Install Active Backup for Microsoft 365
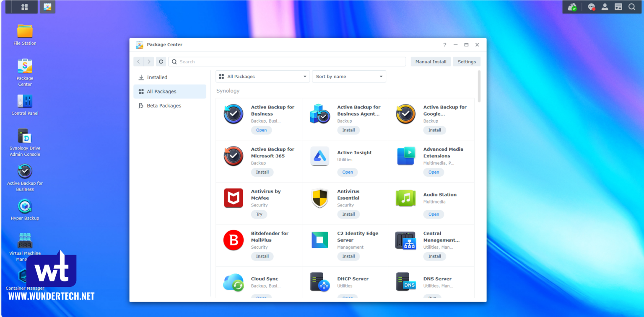The height and width of the screenshot is (317, 644). point(262,172)
